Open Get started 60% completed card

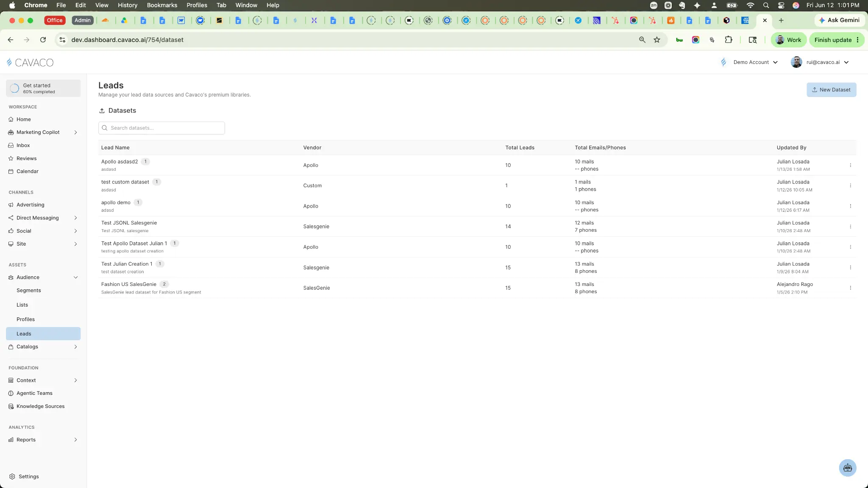43,88
